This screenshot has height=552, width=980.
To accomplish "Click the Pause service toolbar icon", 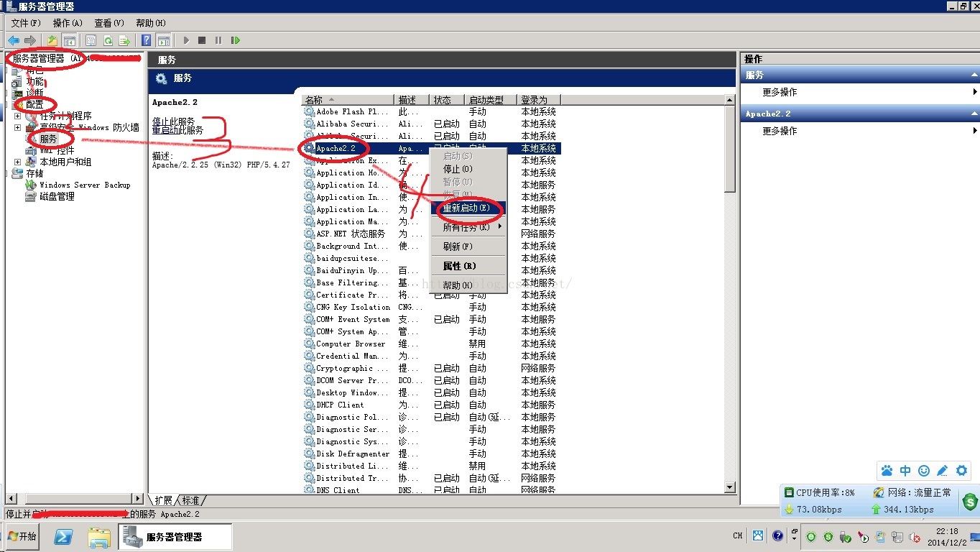I will 218,41.
